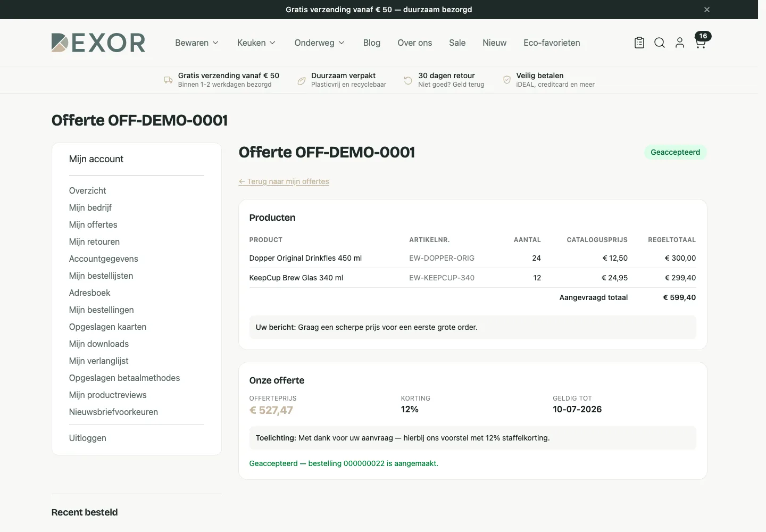
Task: Open the Over ons page
Action: tap(415, 43)
